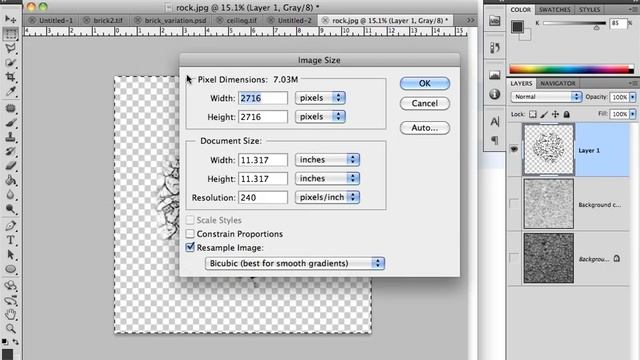The width and height of the screenshot is (640, 360).
Task: Click the Auto... button
Action: pos(425,128)
